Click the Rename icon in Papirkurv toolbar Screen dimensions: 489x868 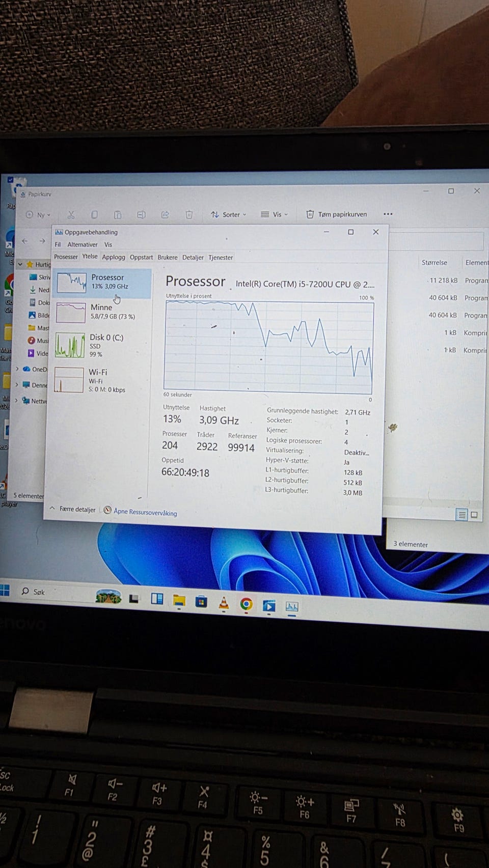(x=142, y=215)
